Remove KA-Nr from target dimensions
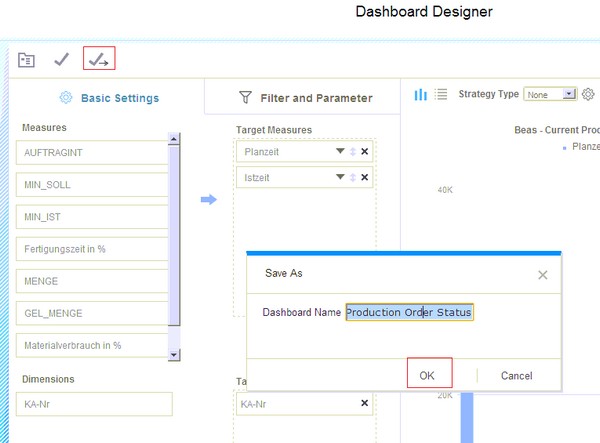This screenshot has height=443, width=600. click(x=365, y=404)
